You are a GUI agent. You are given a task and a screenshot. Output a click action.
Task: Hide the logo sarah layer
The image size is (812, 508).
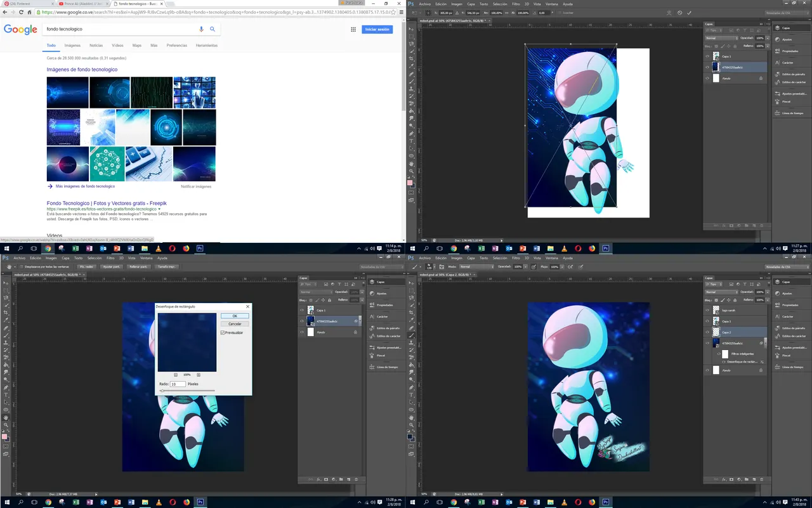pos(707,310)
